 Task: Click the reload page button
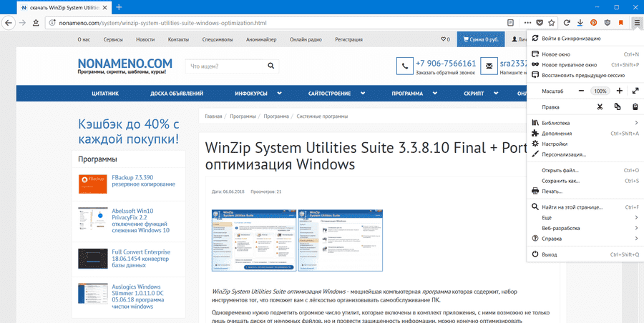tap(566, 22)
